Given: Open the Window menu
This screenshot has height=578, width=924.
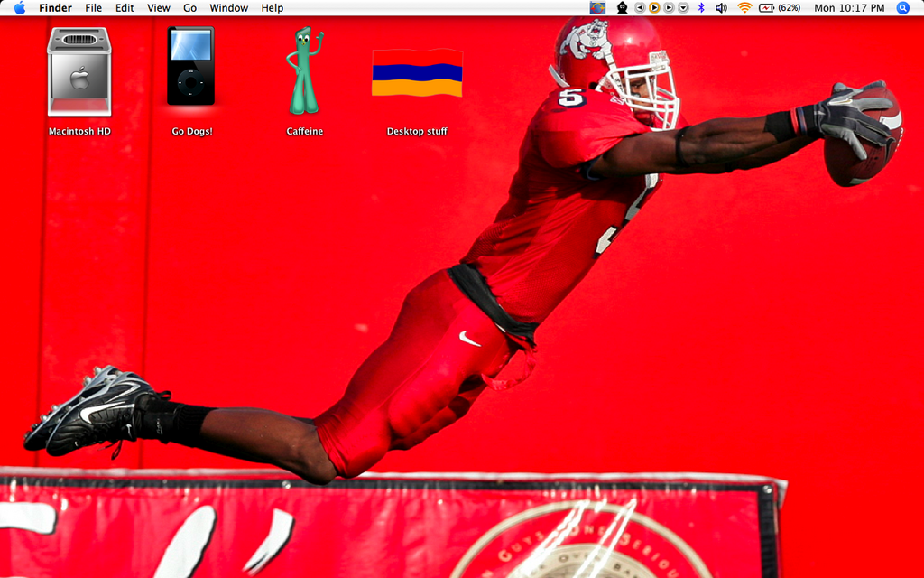Looking at the screenshot, I should tap(228, 7).
